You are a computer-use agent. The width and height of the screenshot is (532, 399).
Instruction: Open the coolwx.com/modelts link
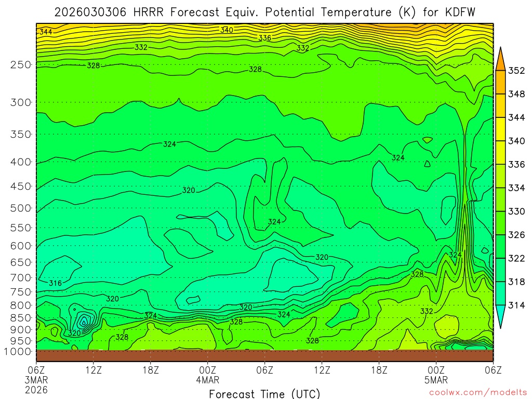pos(478,393)
